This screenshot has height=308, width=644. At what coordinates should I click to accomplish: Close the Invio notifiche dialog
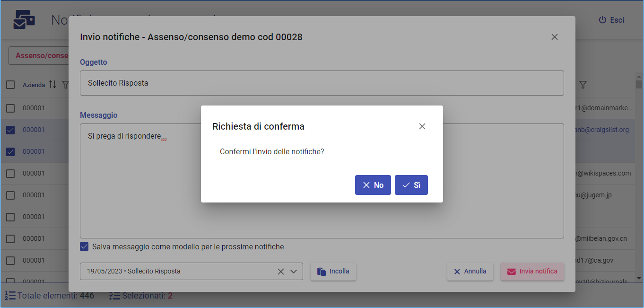pyautogui.click(x=555, y=37)
